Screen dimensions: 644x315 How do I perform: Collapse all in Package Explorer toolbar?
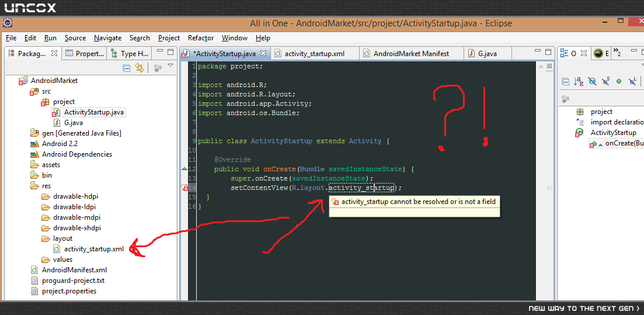point(127,68)
